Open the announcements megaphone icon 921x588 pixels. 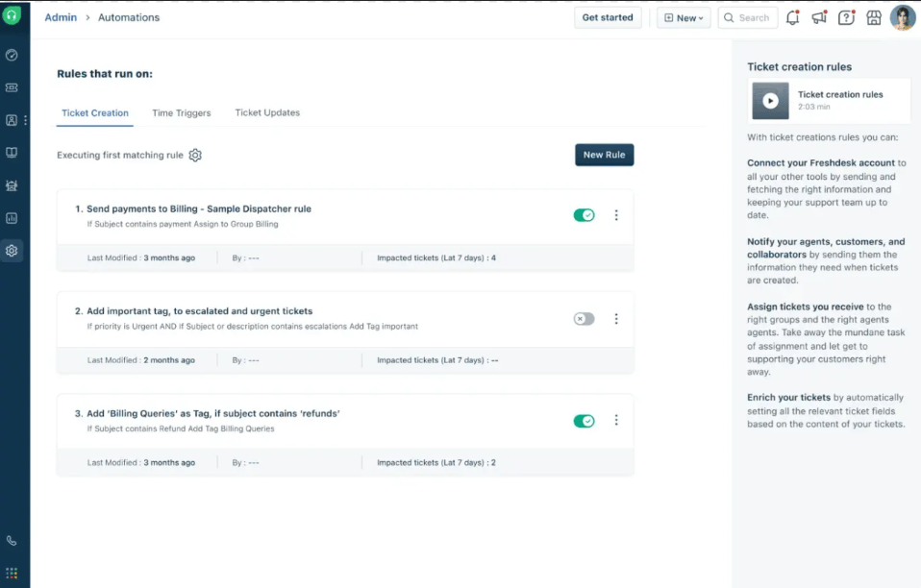(x=819, y=17)
